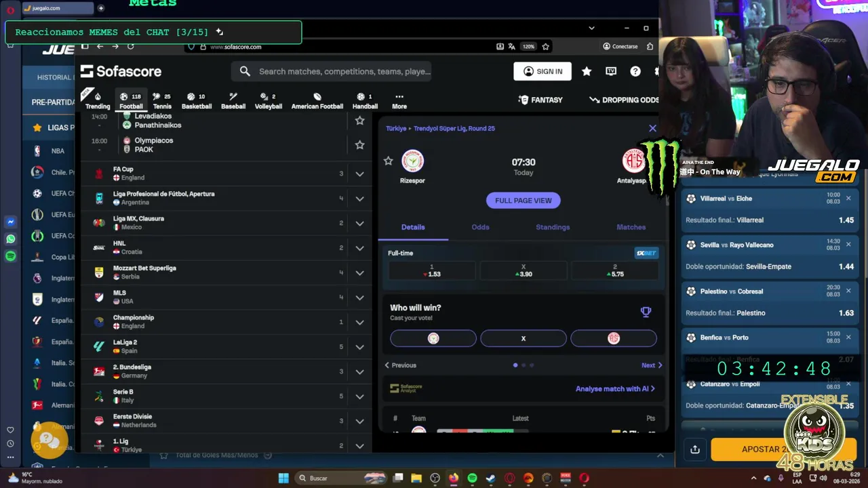Star the Olympiacos vs PAOK match
Image resolution: width=868 pixels, height=488 pixels.
click(360, 145)
